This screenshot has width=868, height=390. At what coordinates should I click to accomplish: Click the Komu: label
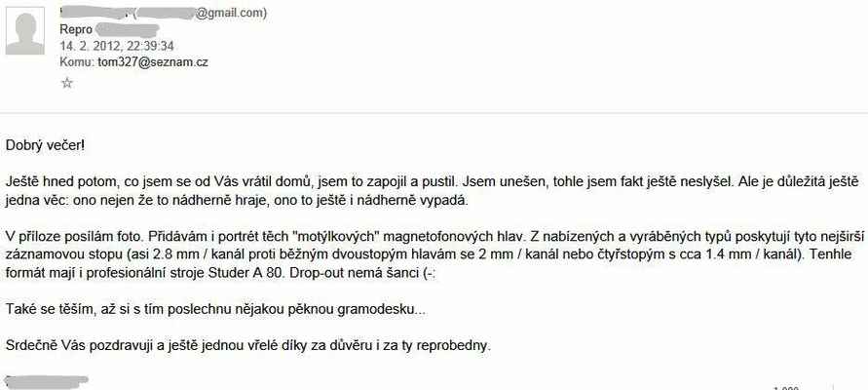click(77, 62)
